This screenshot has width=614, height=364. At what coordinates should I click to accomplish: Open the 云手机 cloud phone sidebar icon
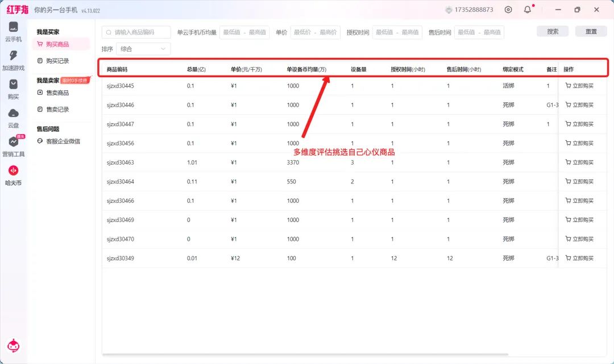pos(13,28)
